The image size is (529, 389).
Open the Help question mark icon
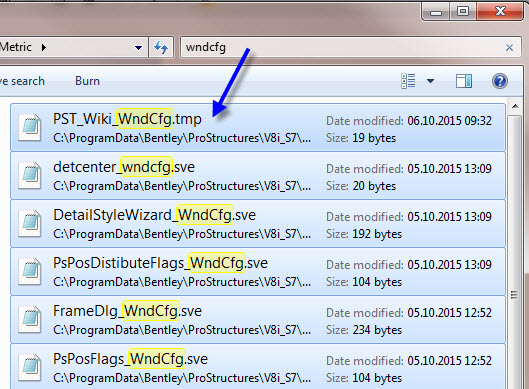tap(500, 81)
